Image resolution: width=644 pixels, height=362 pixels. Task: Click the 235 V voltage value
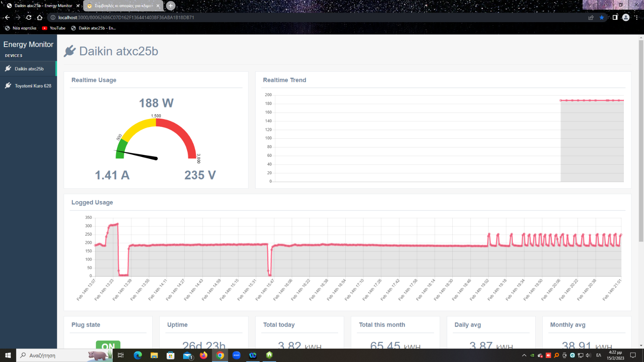(x=200, y=175)
